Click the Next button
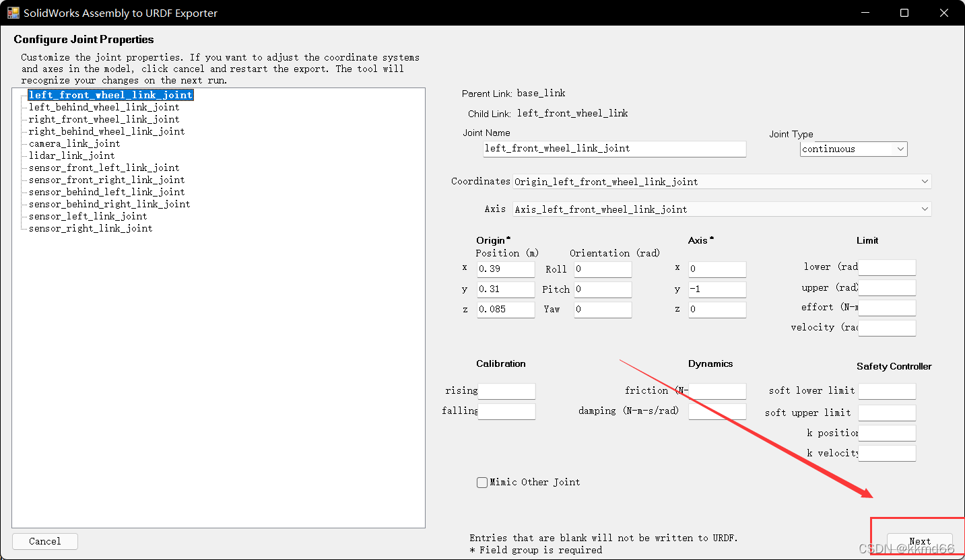The height and width of the screenshot is (560, 965). [x=920, y=541]
